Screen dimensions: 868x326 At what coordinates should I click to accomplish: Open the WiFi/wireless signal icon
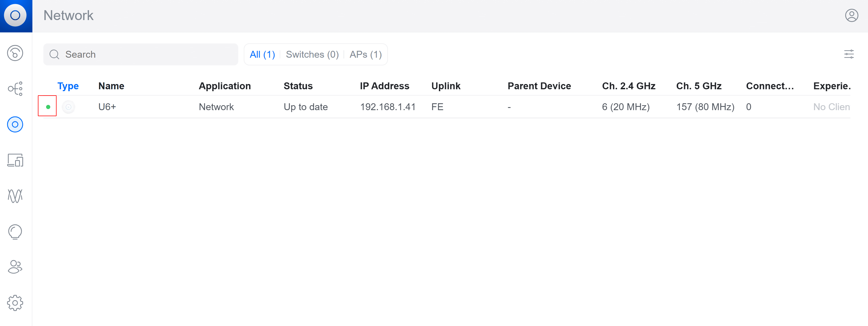(15, 196)
